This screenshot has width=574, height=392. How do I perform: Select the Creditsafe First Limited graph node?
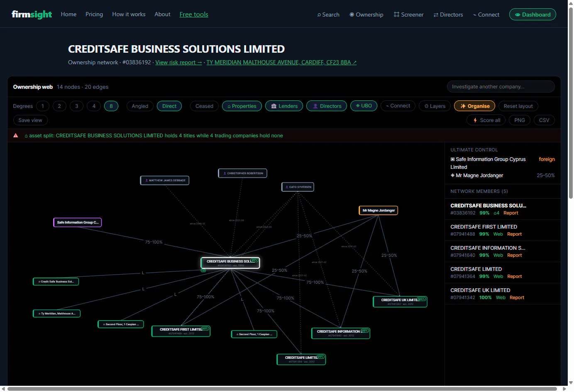181,331
